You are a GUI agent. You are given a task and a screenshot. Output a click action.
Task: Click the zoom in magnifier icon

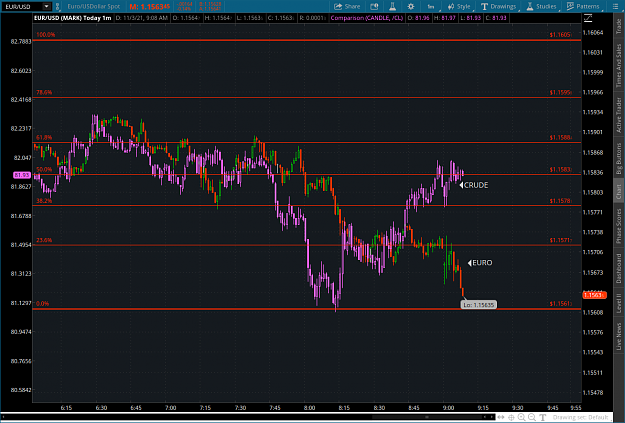coord(521,417)
